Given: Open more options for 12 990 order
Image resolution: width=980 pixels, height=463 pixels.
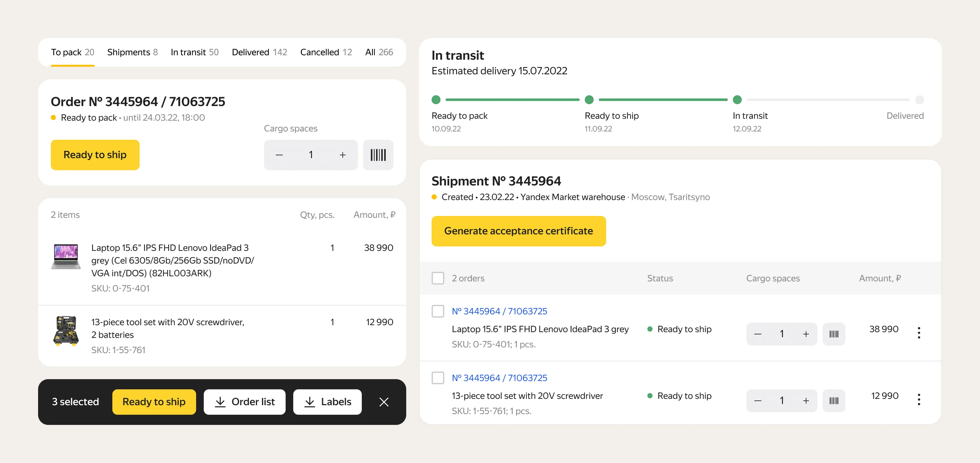Looking at the screenshot, I should [919, 399].
